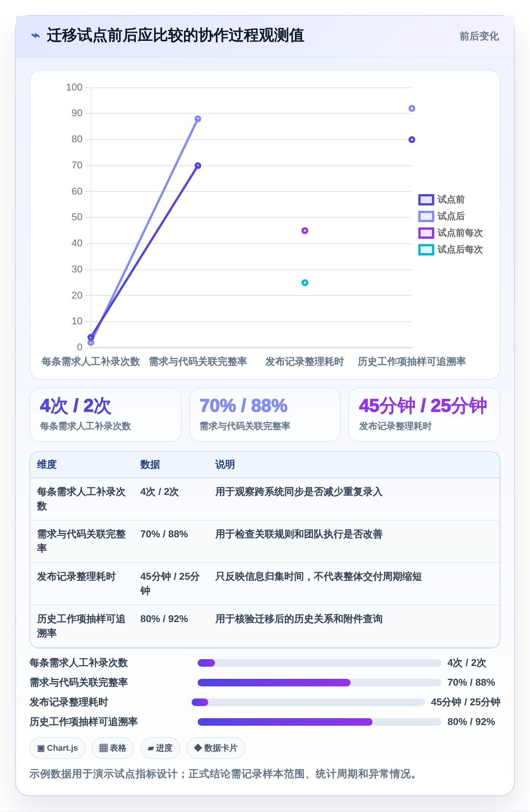530x812 pixels.
Task: Click progress bar for 每条需求人工补录次数
Action: [x=320, y=663]
